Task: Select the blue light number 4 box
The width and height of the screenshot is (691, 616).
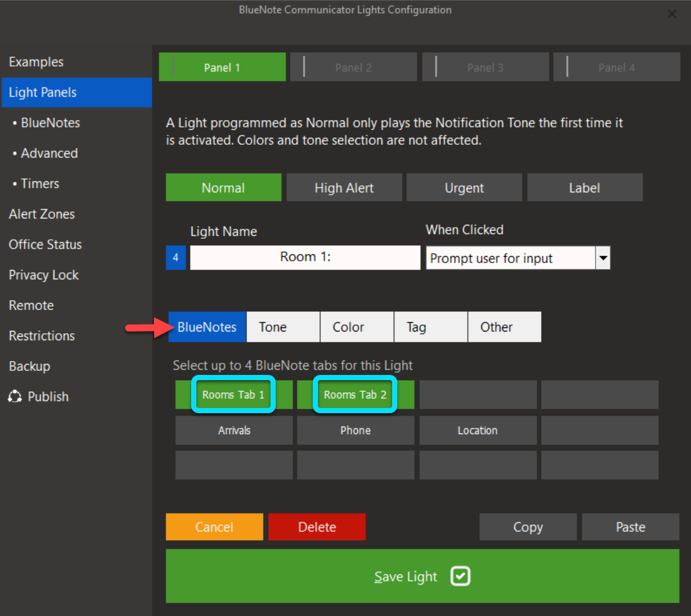Action: pyautogui.click(x=176, y=257)
